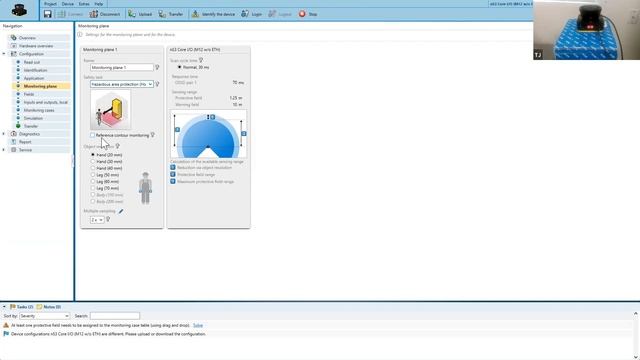This screenshot has width=640, height=360.
Task: Click the monitoring plane Name field
Action: point(122,67)
